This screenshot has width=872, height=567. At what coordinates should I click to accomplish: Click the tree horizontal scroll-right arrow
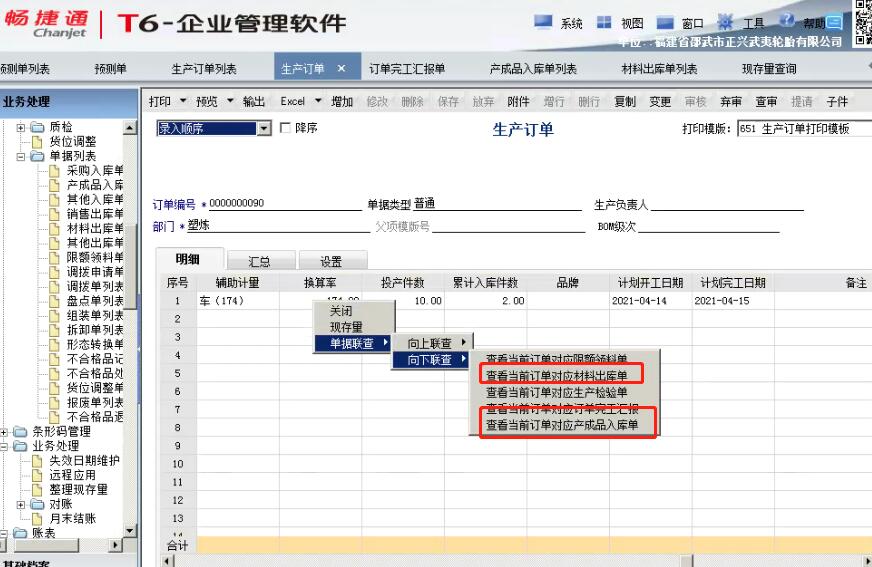click(115, 545)
